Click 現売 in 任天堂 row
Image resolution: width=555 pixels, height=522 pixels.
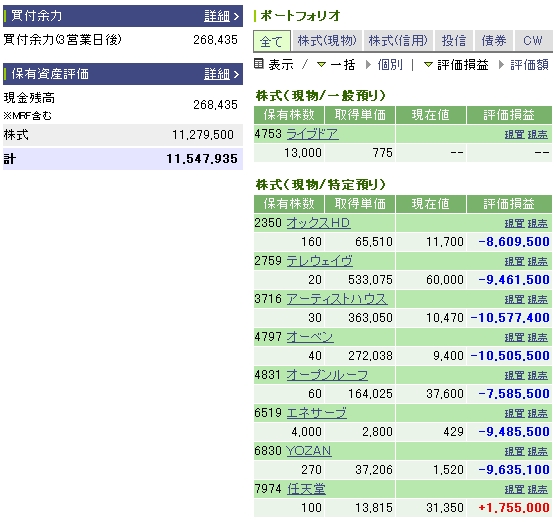[x=538, y=489]
